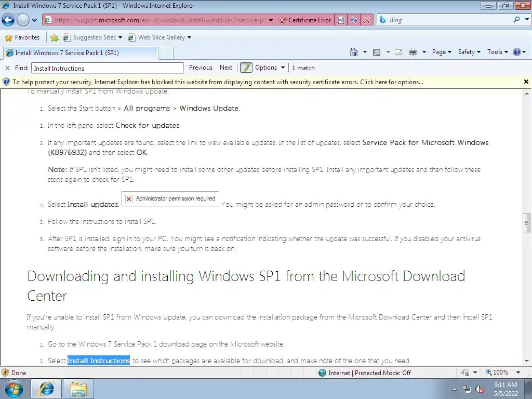The height and width of the screenshot is (399, 532).
Task: Click the status bar privacy lock icon
Action: click(465, 373)
